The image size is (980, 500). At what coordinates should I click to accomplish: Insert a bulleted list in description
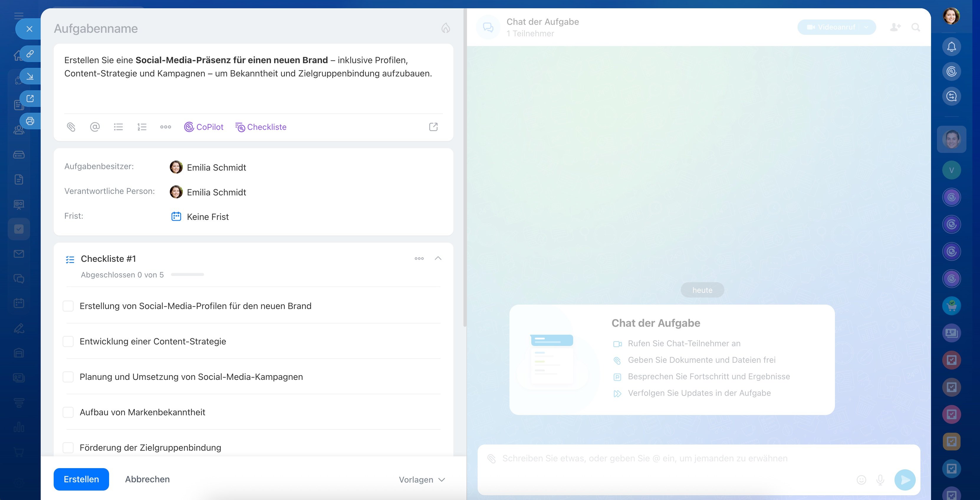tap(118, 127)
